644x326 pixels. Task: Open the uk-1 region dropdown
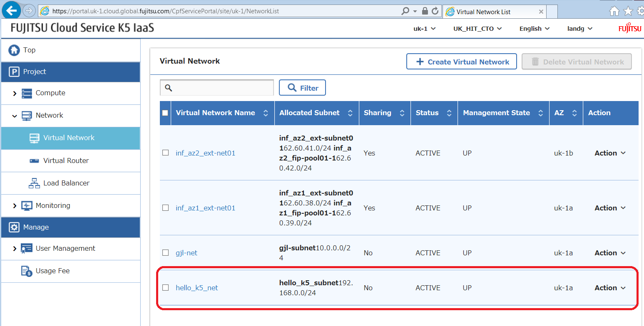[x=425, y=29]
